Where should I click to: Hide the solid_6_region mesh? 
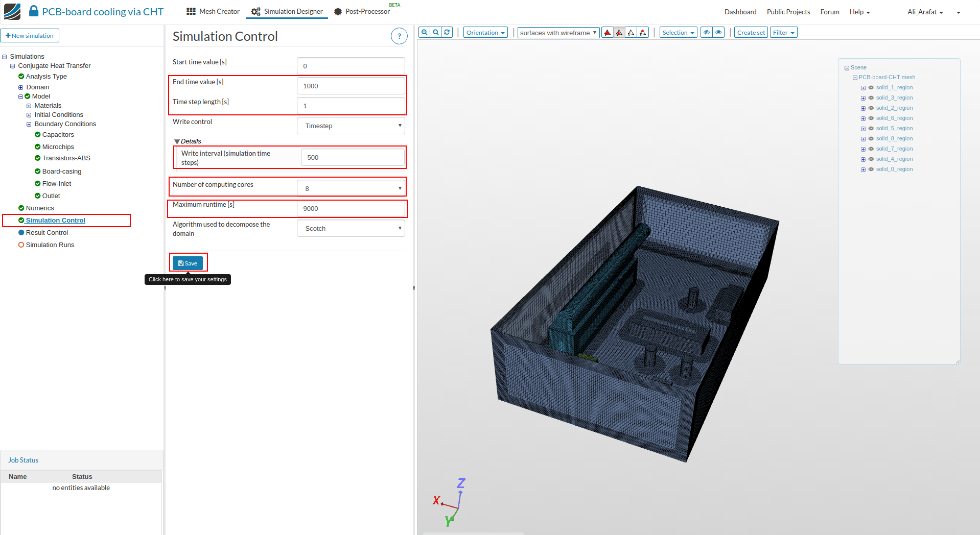pyautogui.click(x=871, y=118)
